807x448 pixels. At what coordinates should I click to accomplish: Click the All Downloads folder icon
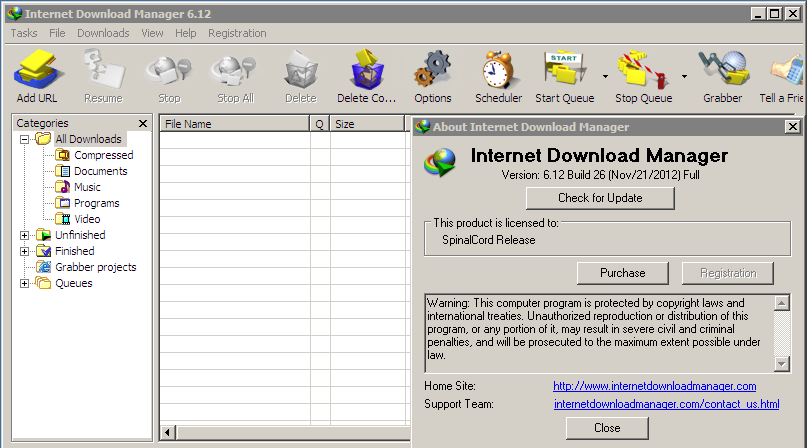pyautogui.click(x=43, y=139)
